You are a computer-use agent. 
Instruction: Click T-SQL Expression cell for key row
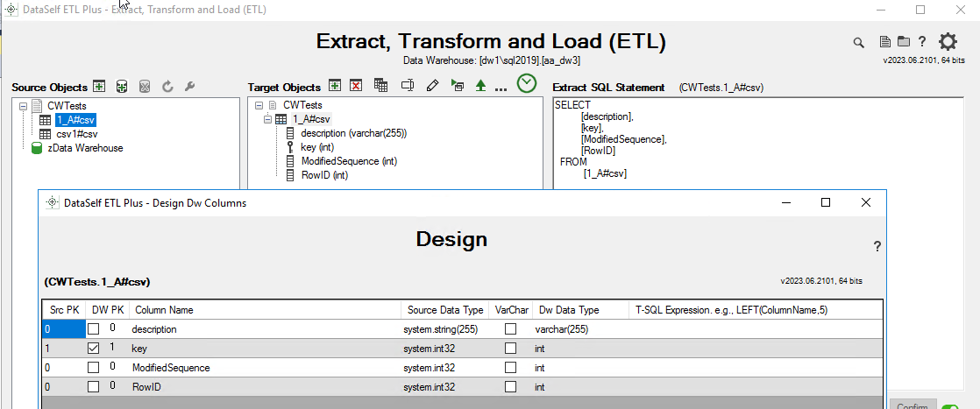click(756, 349)
